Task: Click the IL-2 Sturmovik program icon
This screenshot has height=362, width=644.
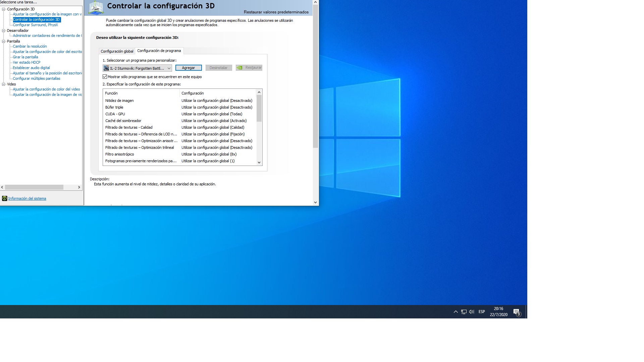Action: [106, 68]
